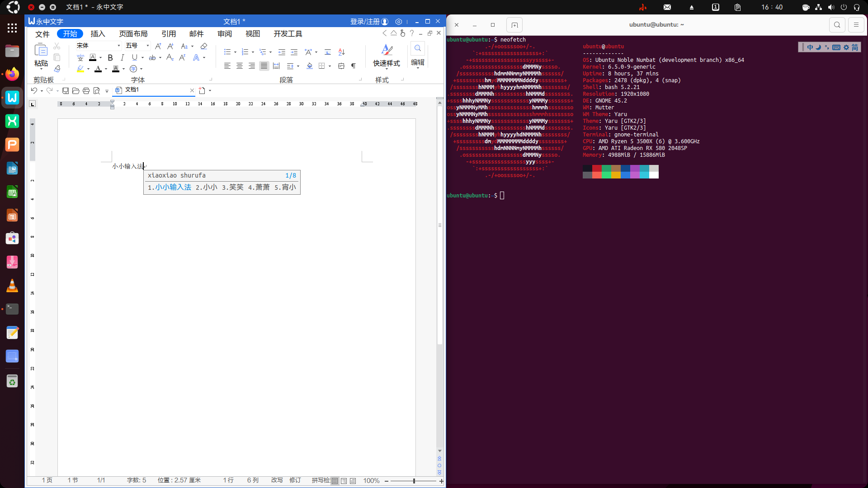This screenshot has height=488, width=868.
Task: Expand the line spacing dropdown arrow
Action: point(298,66)
